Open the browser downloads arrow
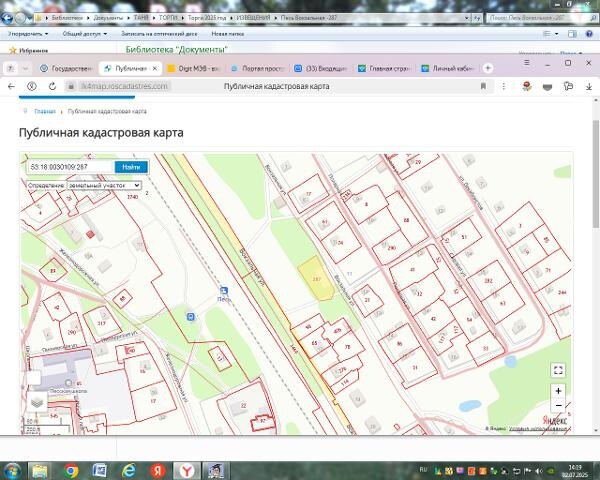This screenshot has height=480, width=600. point(589,87)
